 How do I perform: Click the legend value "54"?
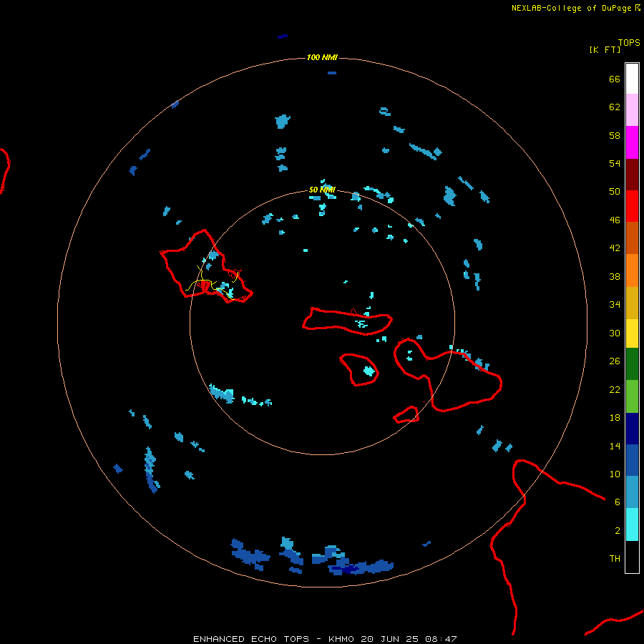tap(615, 163)
